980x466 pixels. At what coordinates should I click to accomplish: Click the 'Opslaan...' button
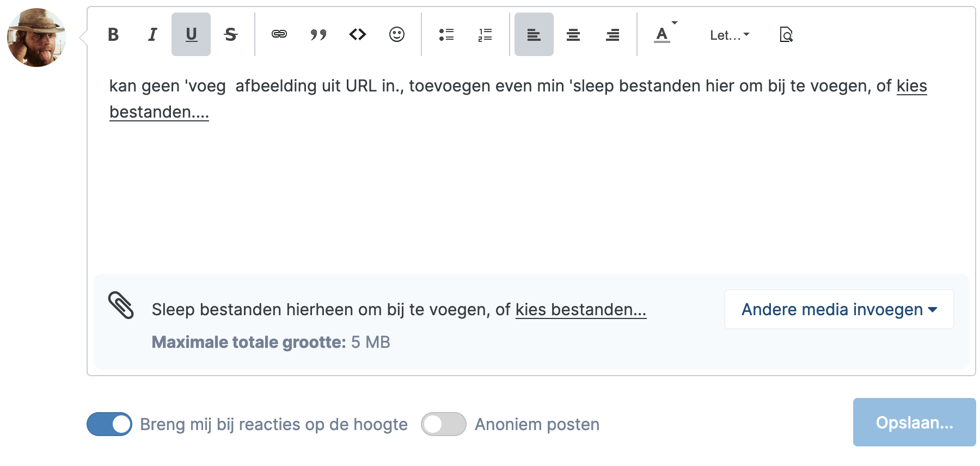click(914, 422)
